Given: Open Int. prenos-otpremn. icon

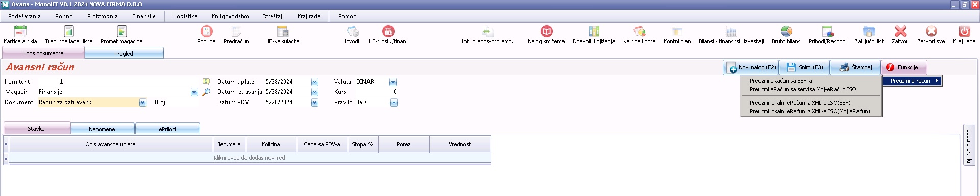Looking at the screenshot, I should click(x=487, y=32).
